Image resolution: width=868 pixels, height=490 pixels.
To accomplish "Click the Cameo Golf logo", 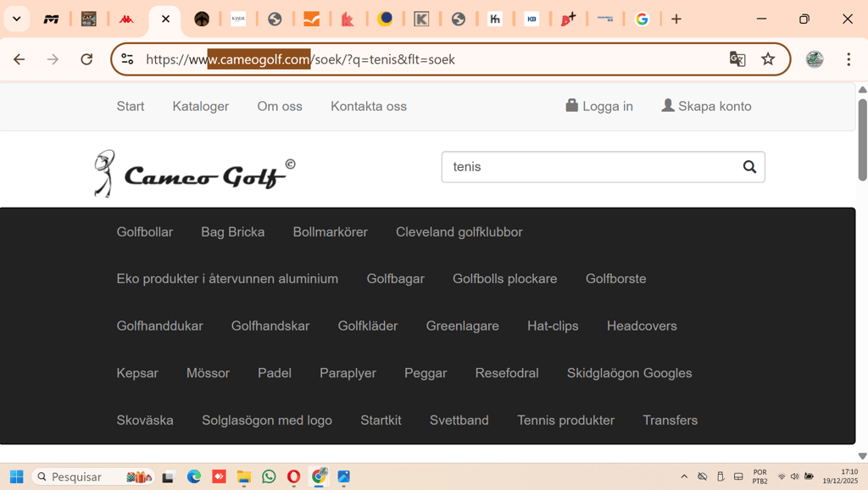I will 194,173.
